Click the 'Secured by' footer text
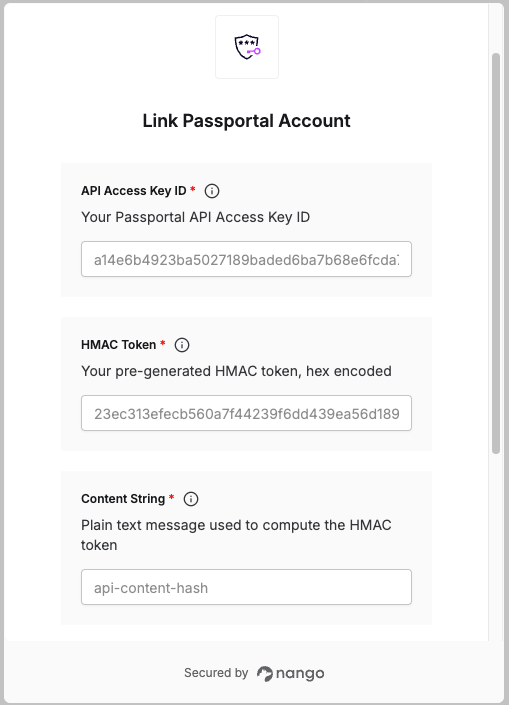 coord(216,673)
